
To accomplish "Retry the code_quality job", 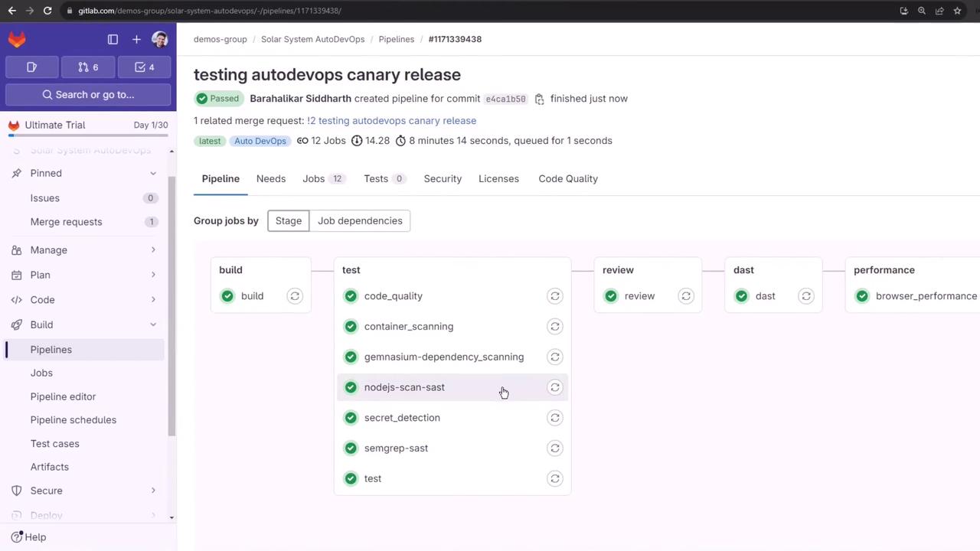I will tap(555, 296).
